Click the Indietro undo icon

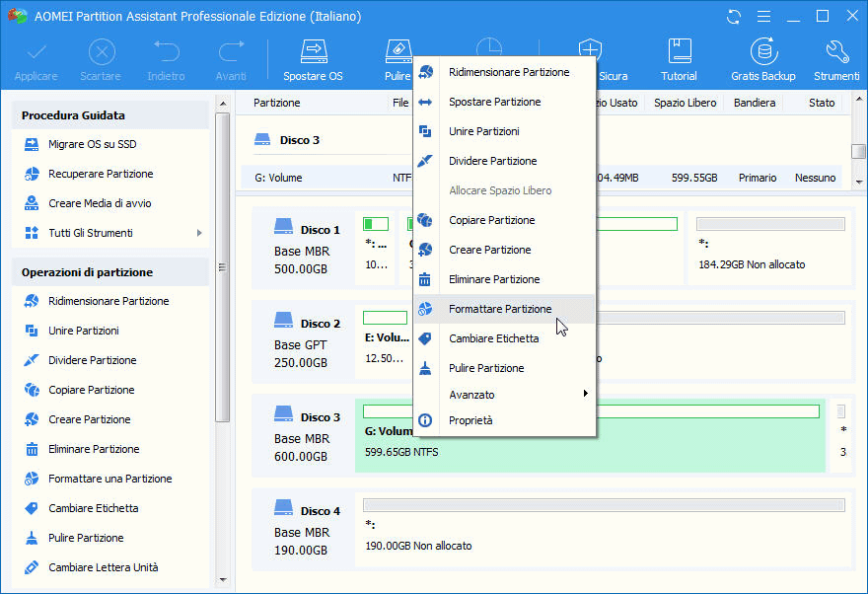[x=166, y=52]
